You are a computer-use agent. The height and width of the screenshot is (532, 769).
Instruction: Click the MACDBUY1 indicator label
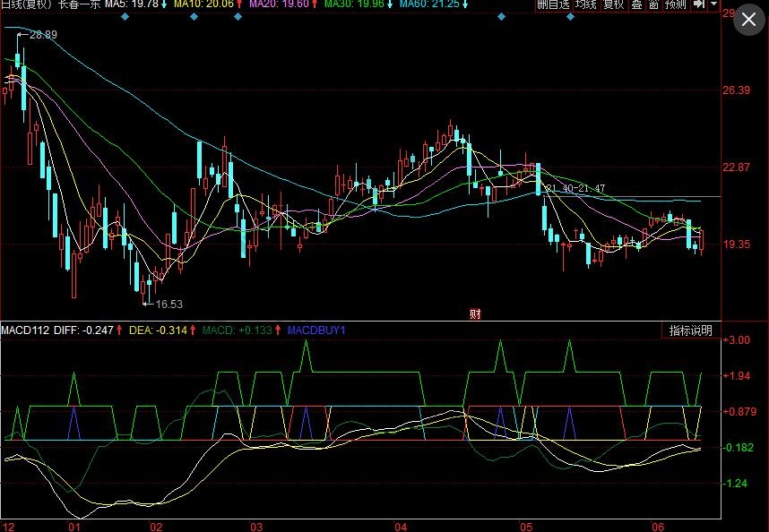316,330
